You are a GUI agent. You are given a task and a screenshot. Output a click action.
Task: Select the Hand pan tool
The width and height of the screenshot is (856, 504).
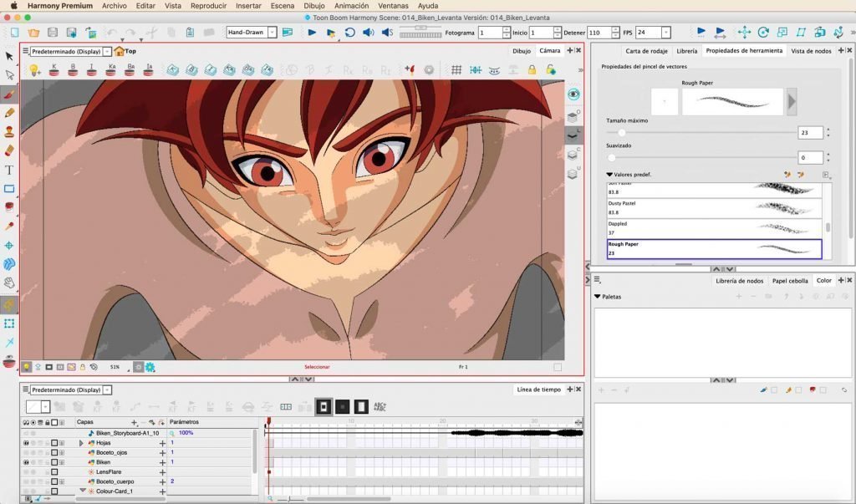coord(9,283)
